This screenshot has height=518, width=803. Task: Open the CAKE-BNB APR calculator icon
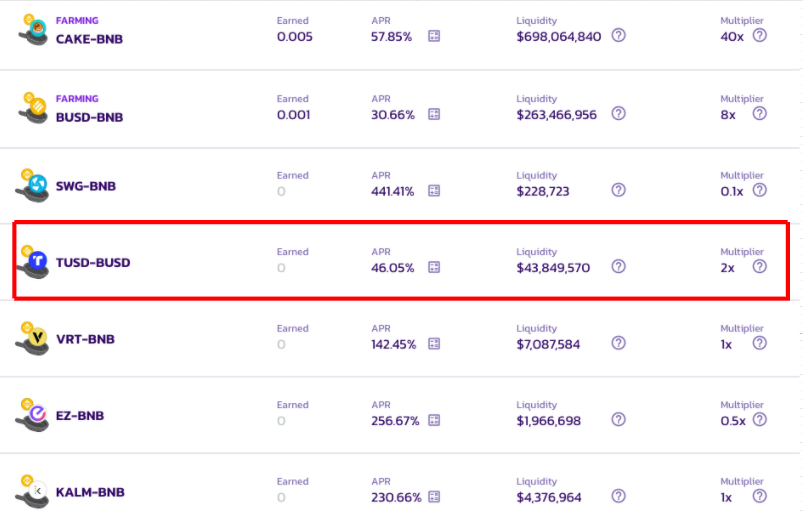point(434,37)
